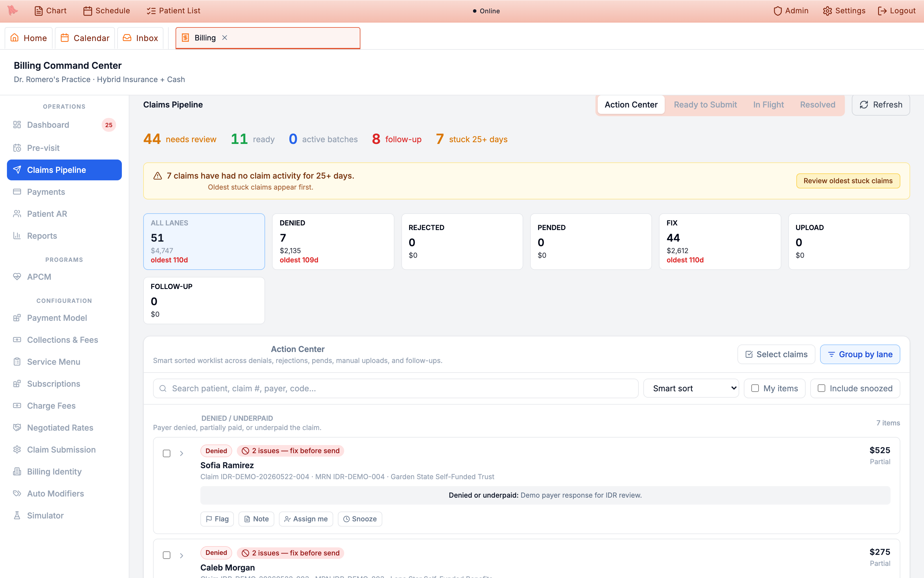Click Select claims button
924x578 pixels.
tap(776, 354)
